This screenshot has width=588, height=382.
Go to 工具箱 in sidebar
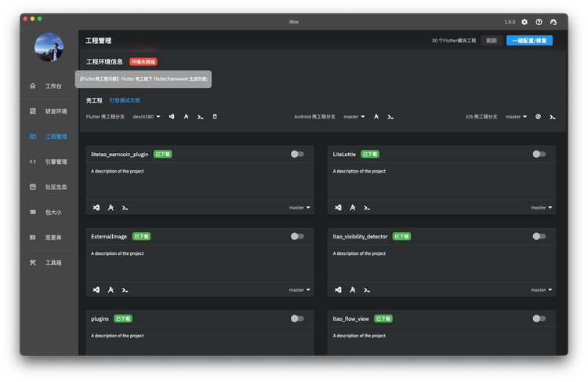[49, 263]
